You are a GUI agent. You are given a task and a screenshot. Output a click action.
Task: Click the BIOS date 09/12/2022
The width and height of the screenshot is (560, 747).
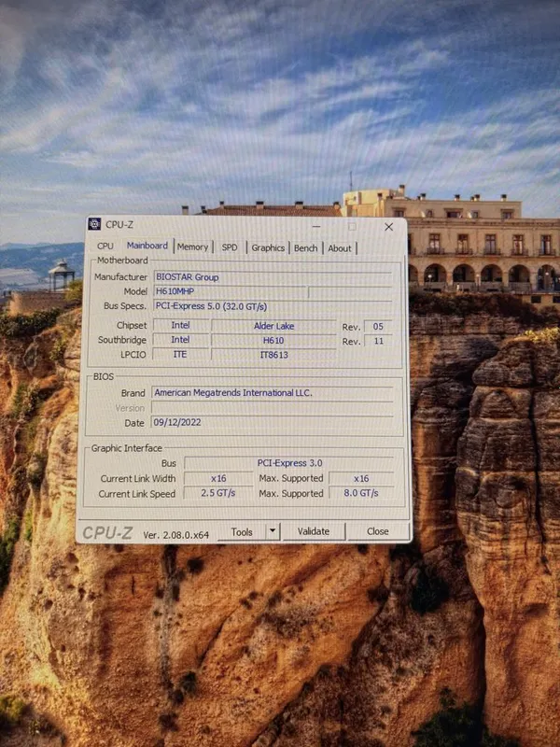(272, 422)
